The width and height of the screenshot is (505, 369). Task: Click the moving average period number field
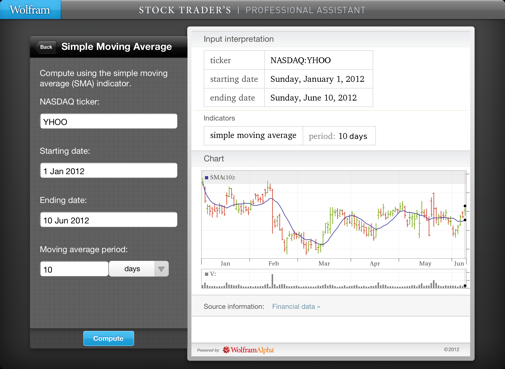pos(74,269)
